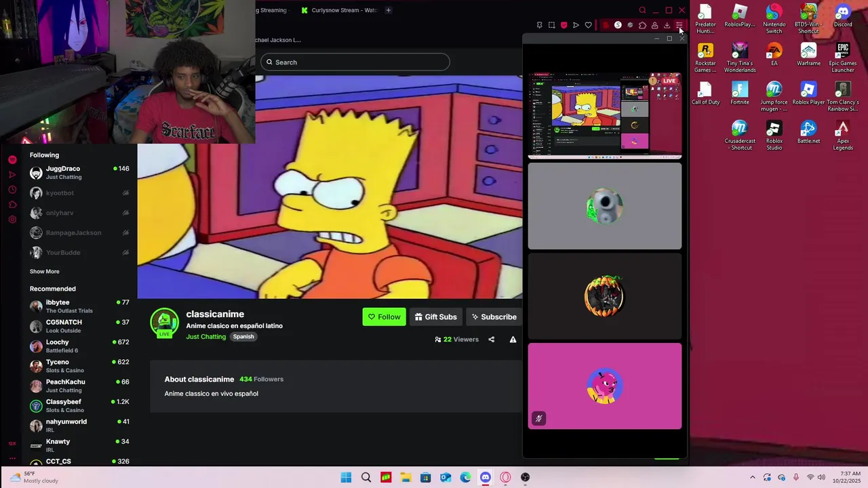The image size is (868, 488).
Task: Share the classicanime stream
Action: (x=491, y=340)
